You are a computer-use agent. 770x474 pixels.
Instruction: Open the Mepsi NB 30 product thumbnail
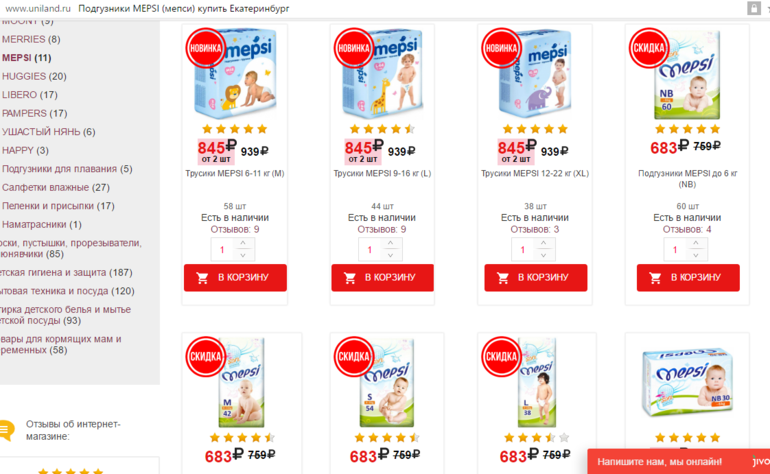coord(688,383)
